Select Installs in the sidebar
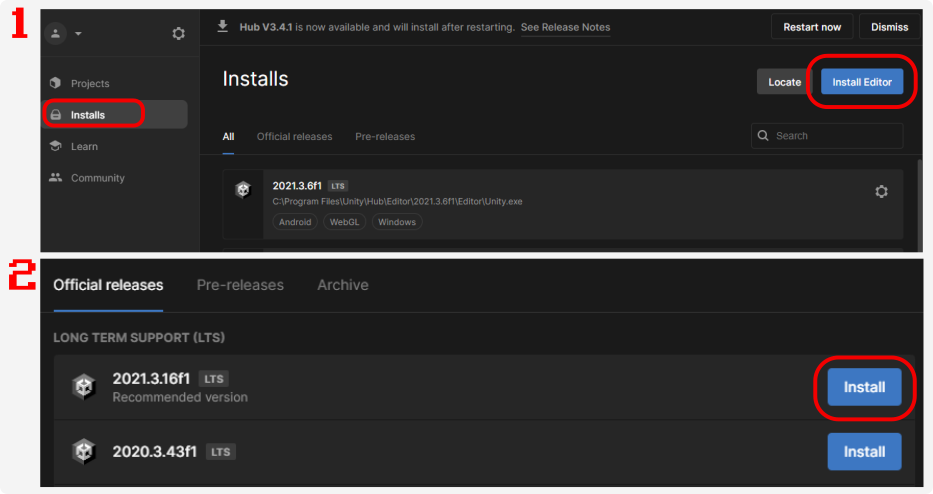 point(116,115)
